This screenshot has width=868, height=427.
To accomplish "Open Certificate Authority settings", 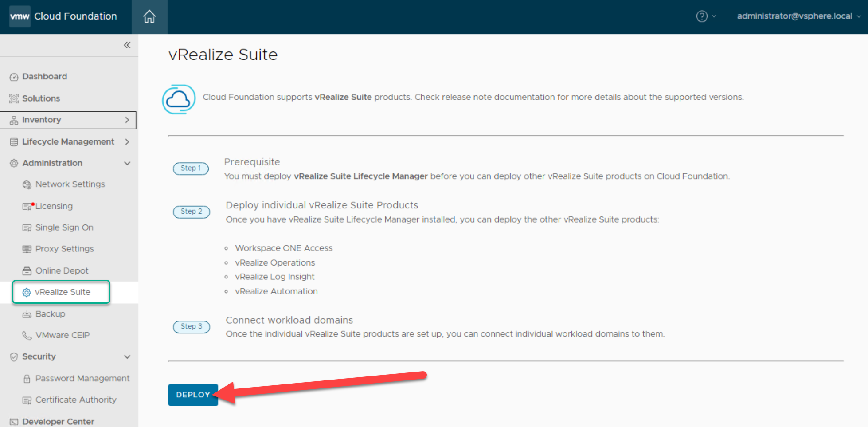I will (76, 400).
